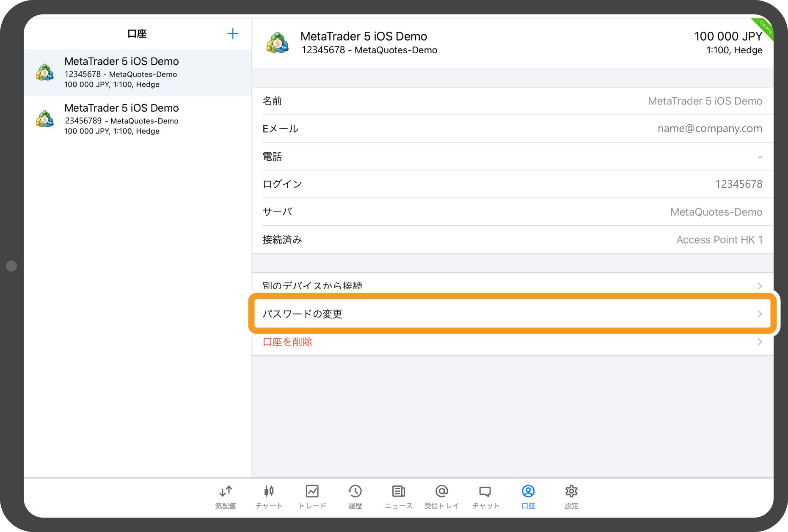Screen dimensions: 788x532
Task: Tap the Eメール row with name@company.com
Action: (512, 129)
